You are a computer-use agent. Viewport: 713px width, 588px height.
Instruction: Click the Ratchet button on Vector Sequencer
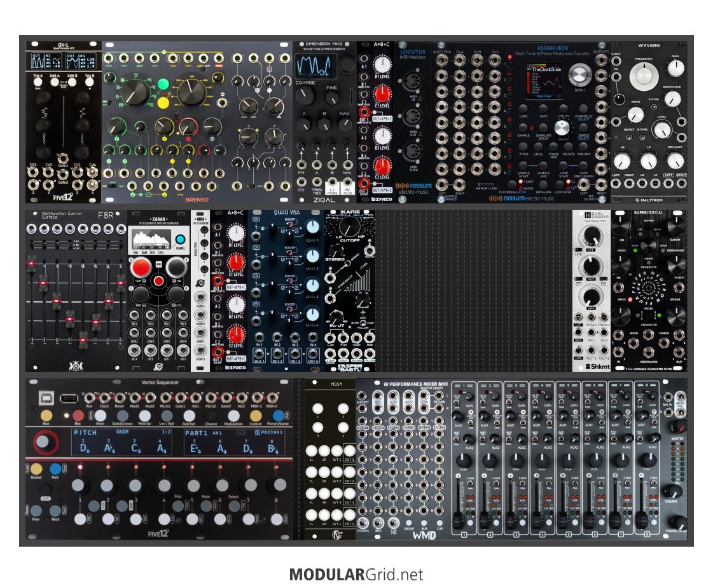click(x=189, y=415)
